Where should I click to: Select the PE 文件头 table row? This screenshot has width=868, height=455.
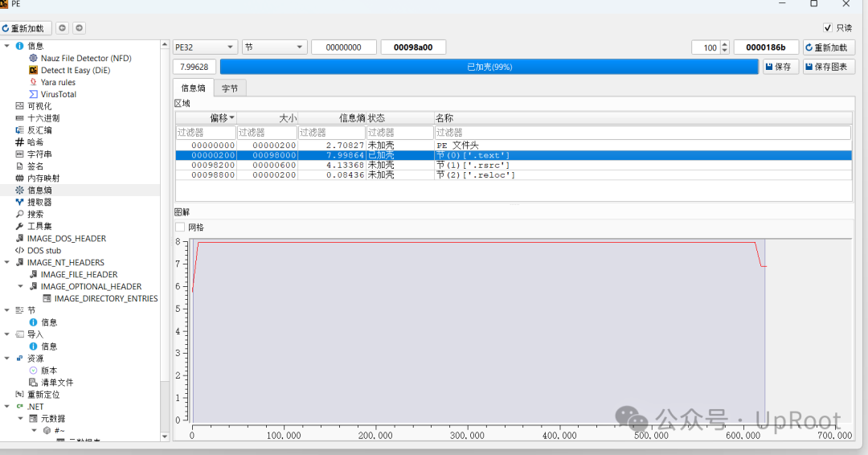pos(514,145)
